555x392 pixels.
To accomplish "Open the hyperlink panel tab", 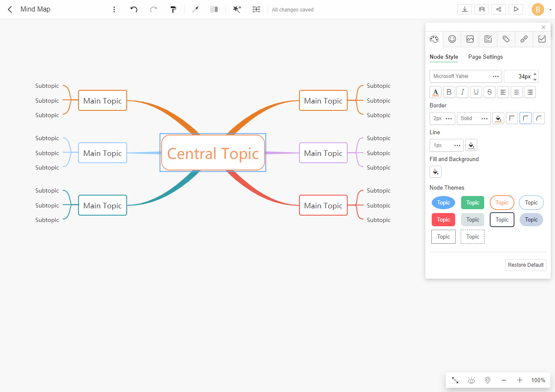I will point(524,39).
